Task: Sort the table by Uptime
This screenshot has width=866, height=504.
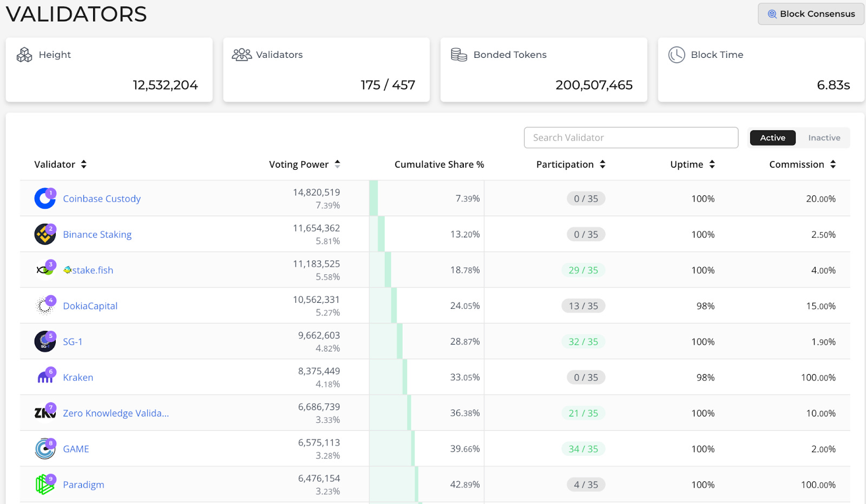Action: pyautogui.click(x=693, y=164)
